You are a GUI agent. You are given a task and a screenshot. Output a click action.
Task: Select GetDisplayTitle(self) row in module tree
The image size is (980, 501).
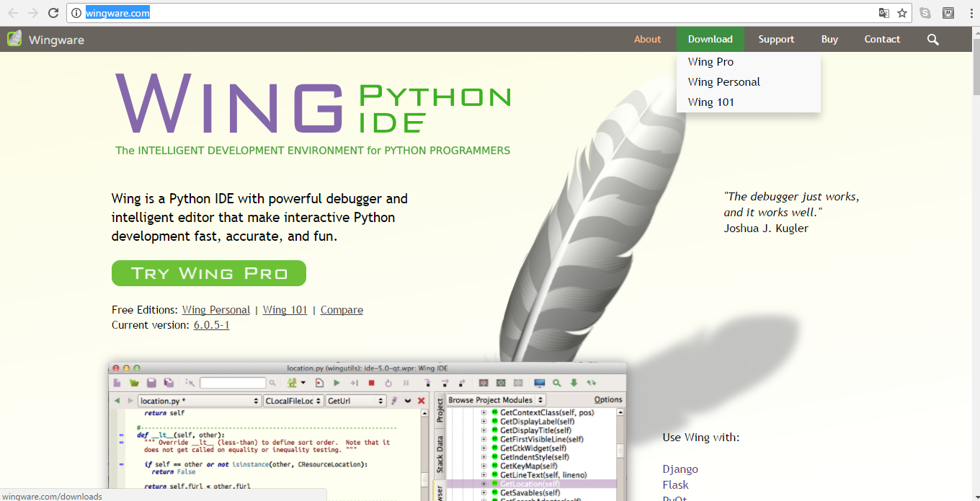point(536,430)
